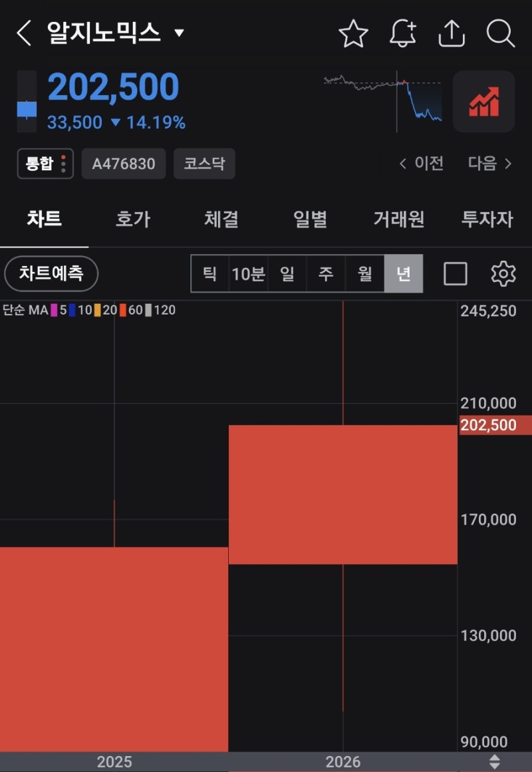Switch to the 체결 tab
The width and height of the screenshot is (532, 772).
pos(221,219)
